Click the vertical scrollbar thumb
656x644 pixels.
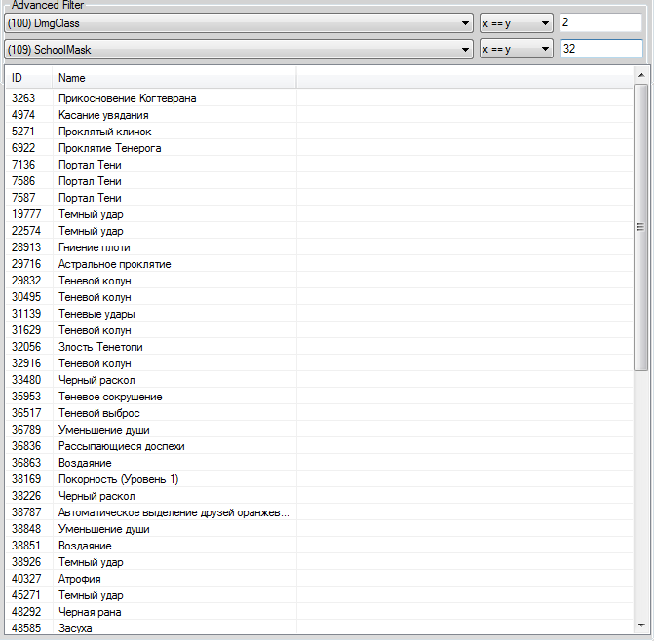(x=640, y=226)
